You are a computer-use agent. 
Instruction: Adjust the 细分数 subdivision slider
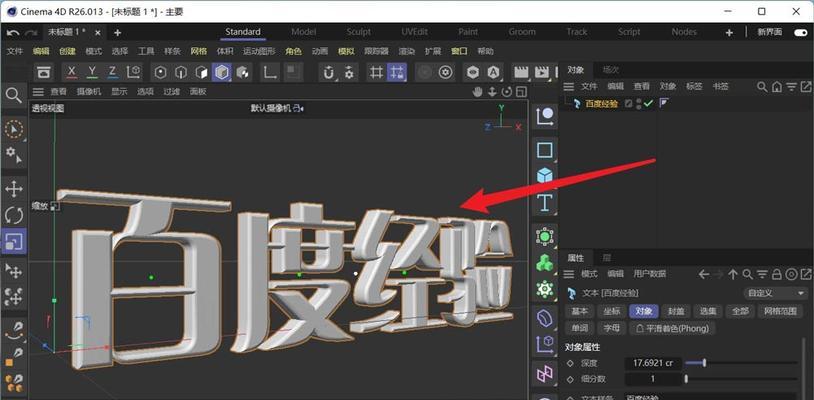point(741,379)
